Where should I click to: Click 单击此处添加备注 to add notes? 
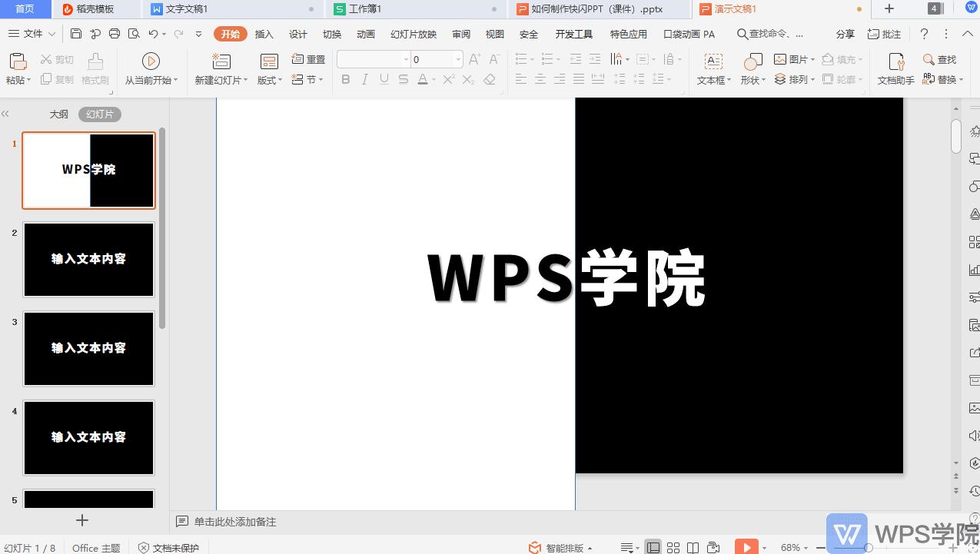(x=234, y=521)
